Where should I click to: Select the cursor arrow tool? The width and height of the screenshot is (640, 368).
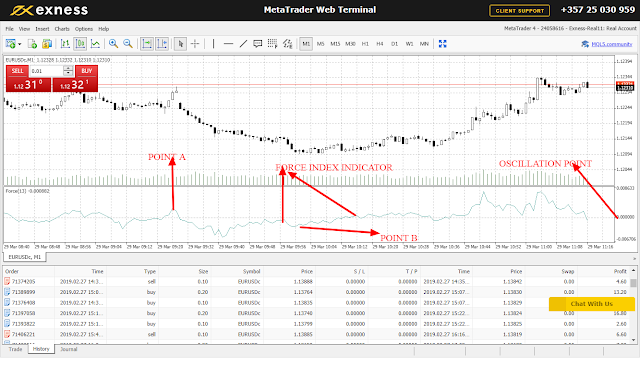(x=180, y=44)
